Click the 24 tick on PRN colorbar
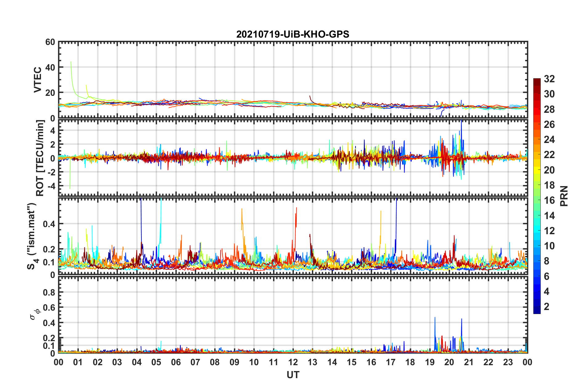The image size is (586, 392). pos(549,140)
